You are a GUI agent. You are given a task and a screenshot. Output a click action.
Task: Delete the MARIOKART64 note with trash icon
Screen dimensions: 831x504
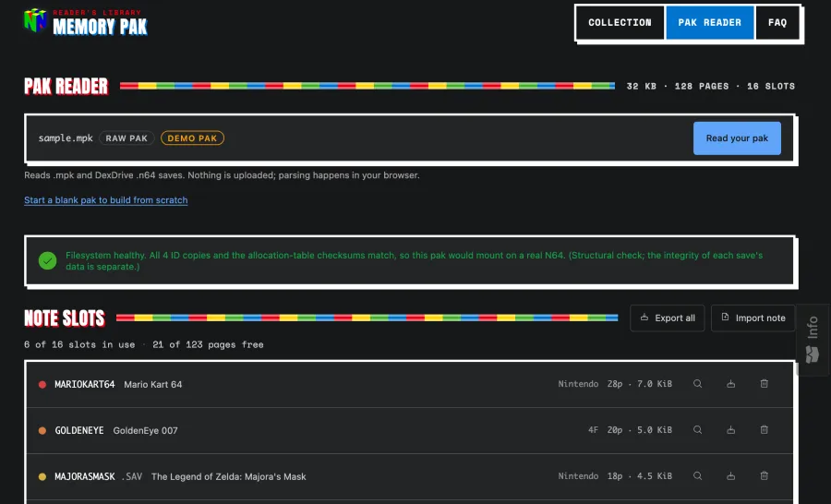(765, 384)
